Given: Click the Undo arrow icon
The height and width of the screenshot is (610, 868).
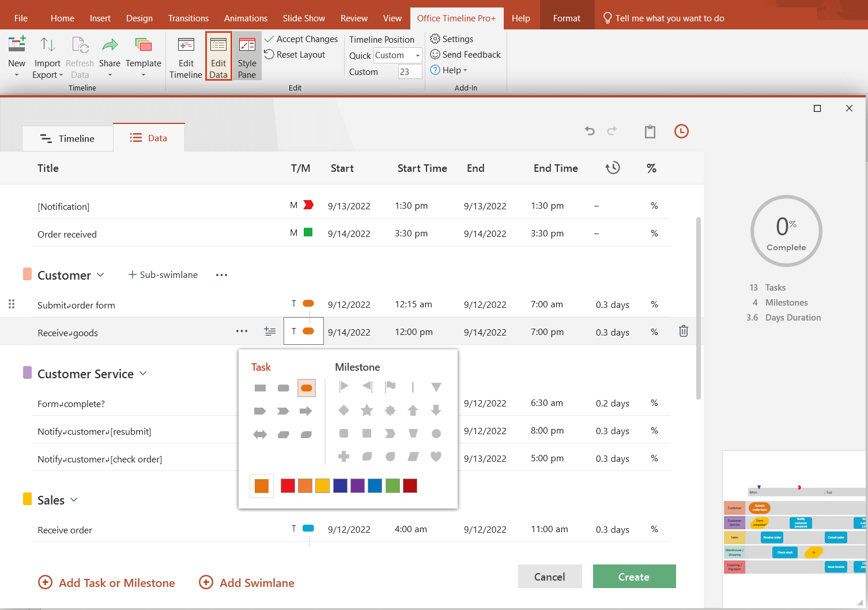Looking at the screenshot, I should [590, 131].
